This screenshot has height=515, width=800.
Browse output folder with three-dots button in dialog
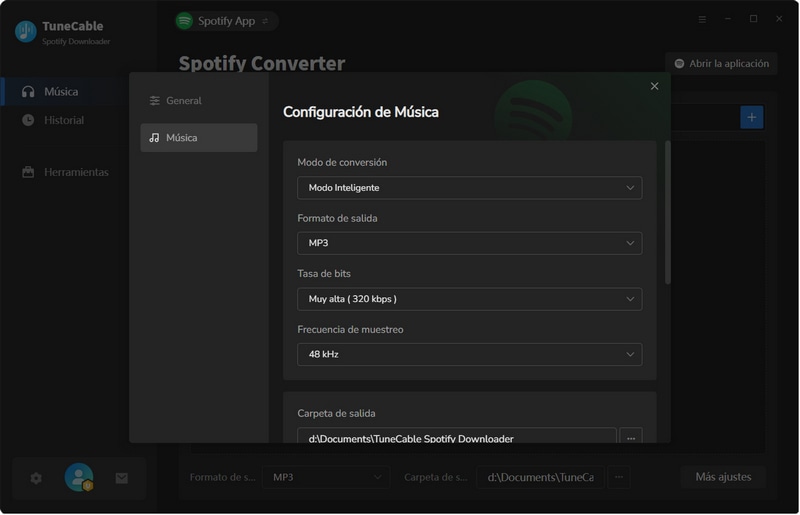click(x=631, y=438)
